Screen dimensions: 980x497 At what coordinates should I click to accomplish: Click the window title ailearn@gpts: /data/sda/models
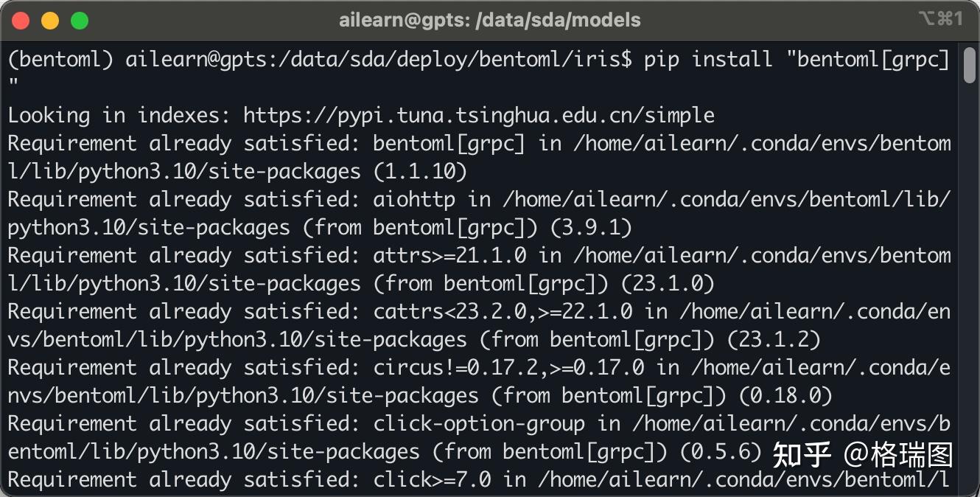pyautogui.click(x=489, y=21)
